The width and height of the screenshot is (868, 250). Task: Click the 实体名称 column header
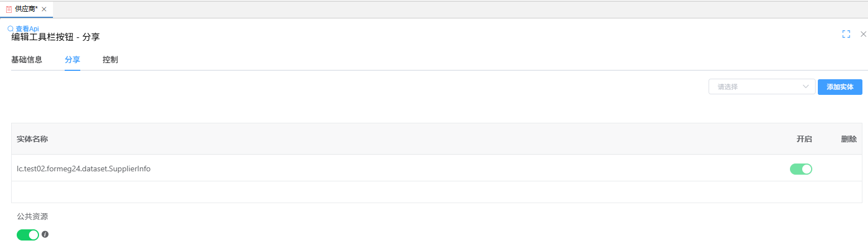tap(32, 139)
